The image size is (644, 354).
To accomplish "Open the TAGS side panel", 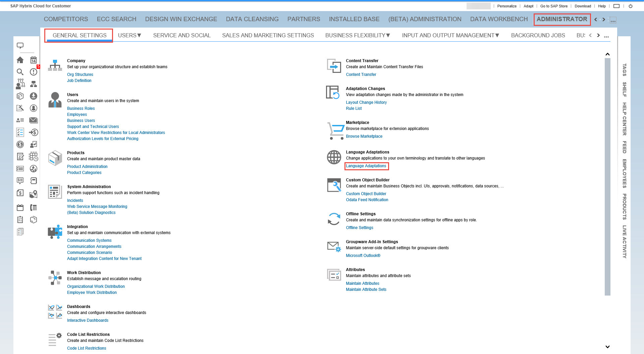I will (x=624, y=70).
